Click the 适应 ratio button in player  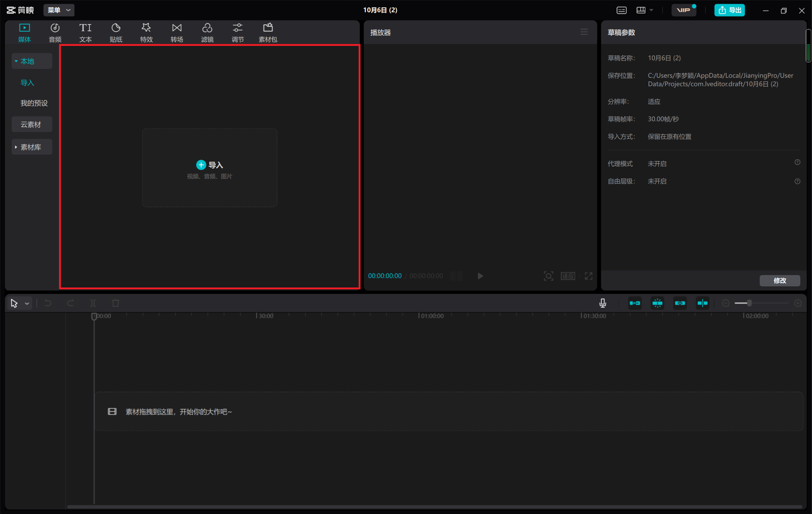(568, 276)
